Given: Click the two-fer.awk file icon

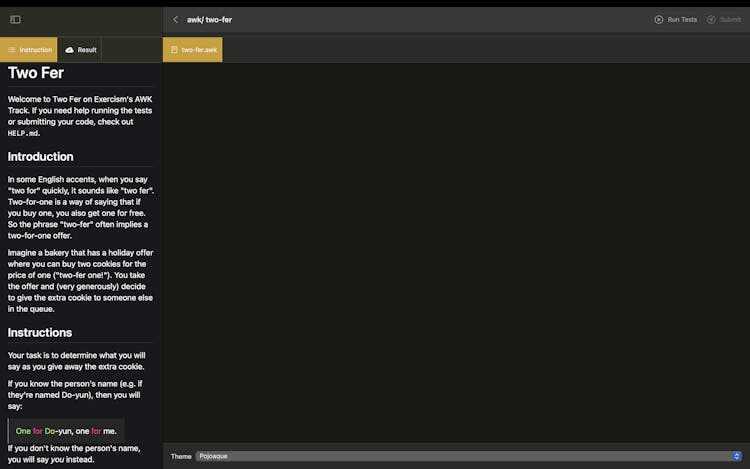Looking at the screenshot, I should (x=174, y=50).
